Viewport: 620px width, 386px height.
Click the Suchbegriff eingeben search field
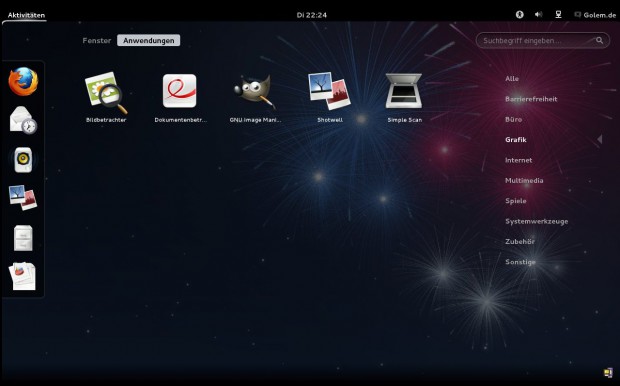point(542,40)
